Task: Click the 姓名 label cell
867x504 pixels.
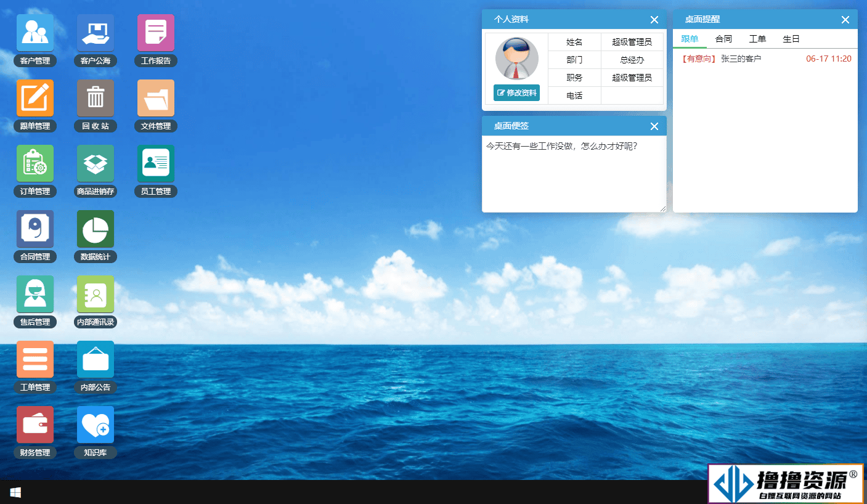Action: pos(574,42)
